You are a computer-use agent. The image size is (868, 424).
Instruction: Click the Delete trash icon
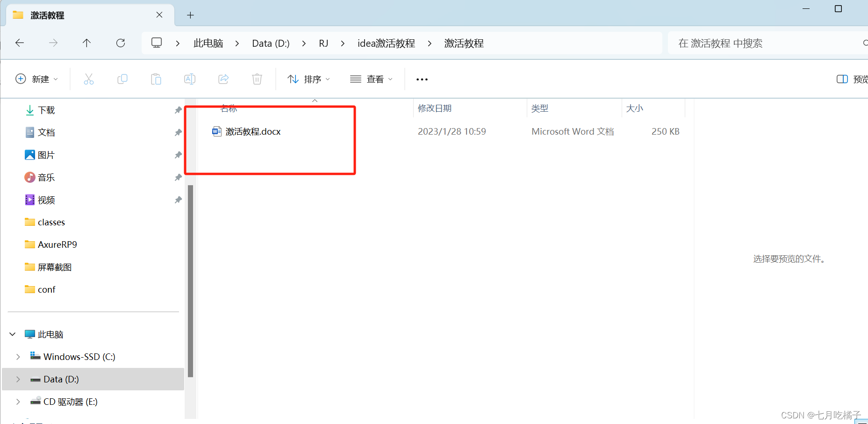point(257,79)
